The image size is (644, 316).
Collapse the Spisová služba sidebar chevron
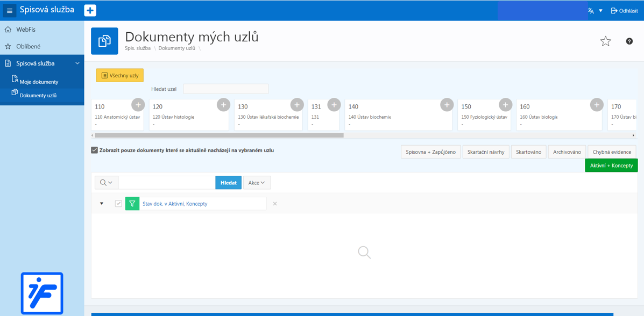(x=77, y=63)
